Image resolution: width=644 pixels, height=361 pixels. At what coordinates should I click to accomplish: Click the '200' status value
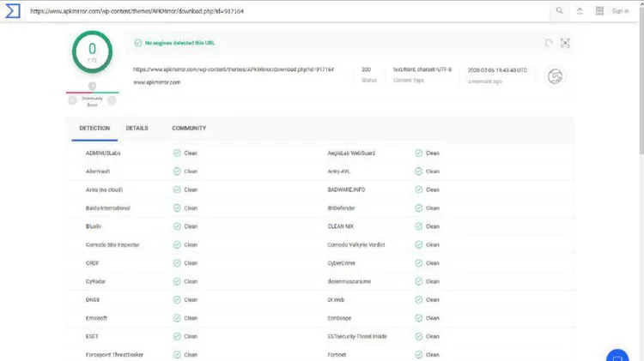[x=366, y=69]
